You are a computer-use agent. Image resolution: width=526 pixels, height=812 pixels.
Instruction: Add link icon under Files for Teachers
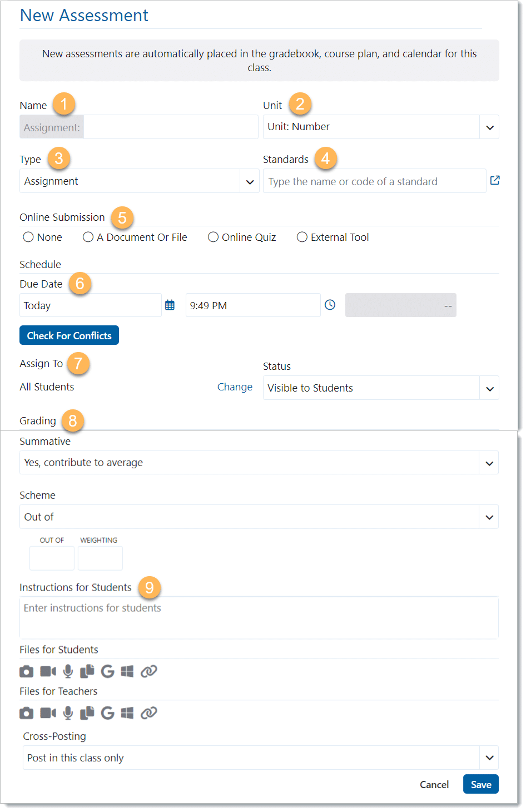tap(148, 713)
